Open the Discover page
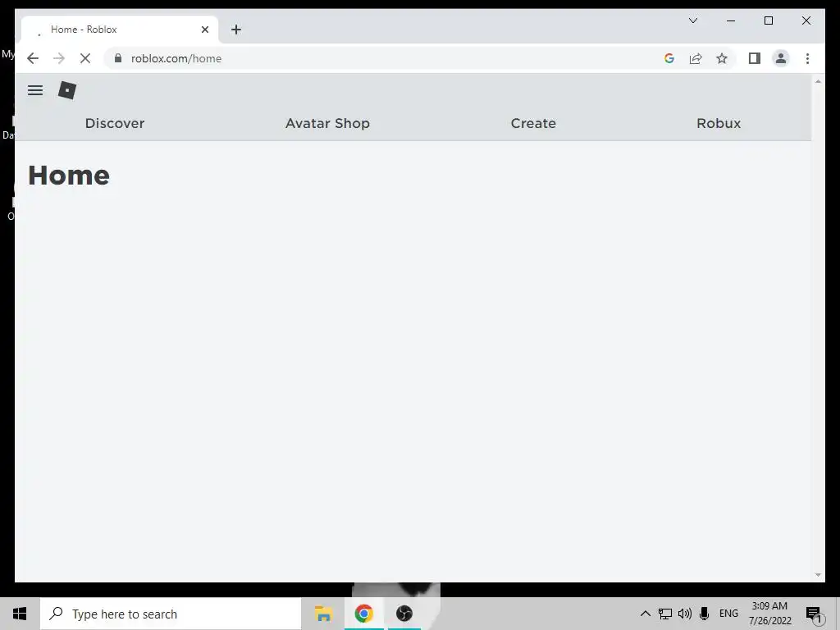Image resolution: width=840 pixels, height=630 pixels. [115, 123]
